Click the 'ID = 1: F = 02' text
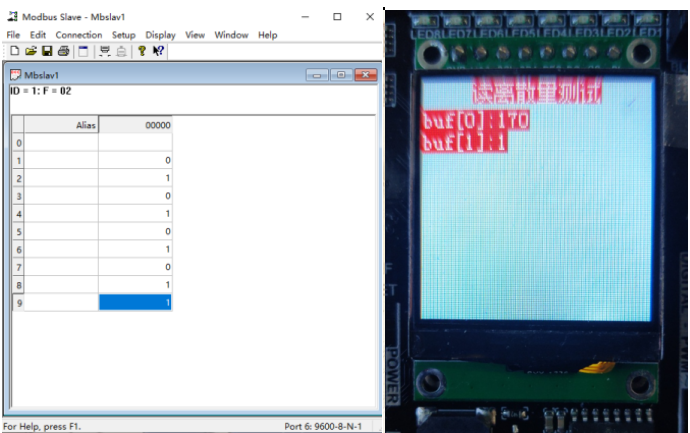Viewport: 690px width, 433px height. (x=40, y=91)
